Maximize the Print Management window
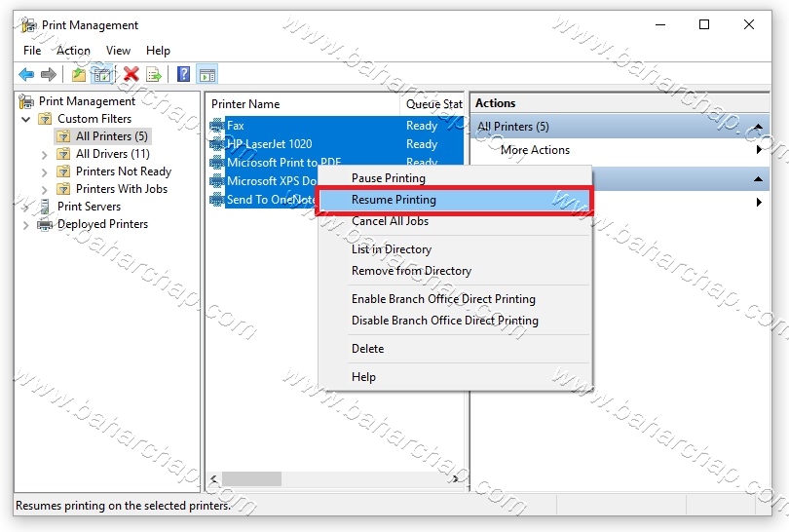Viewport: 789px width, 532px height. (704, 24)
